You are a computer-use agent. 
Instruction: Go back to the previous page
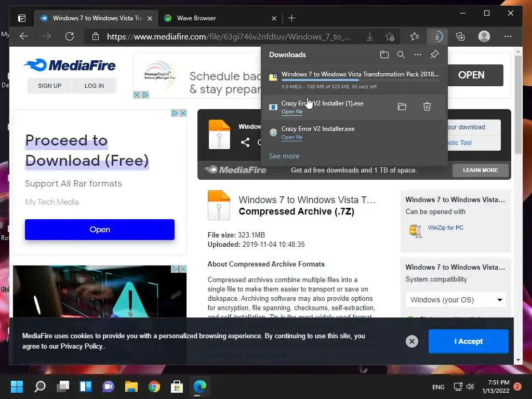(x=24, y=36)
